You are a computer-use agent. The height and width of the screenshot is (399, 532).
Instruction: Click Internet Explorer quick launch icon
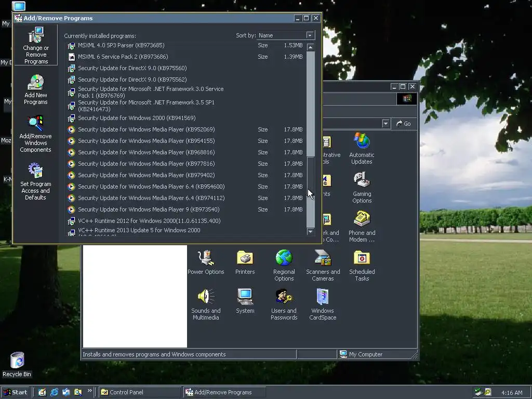coord(54,392)
